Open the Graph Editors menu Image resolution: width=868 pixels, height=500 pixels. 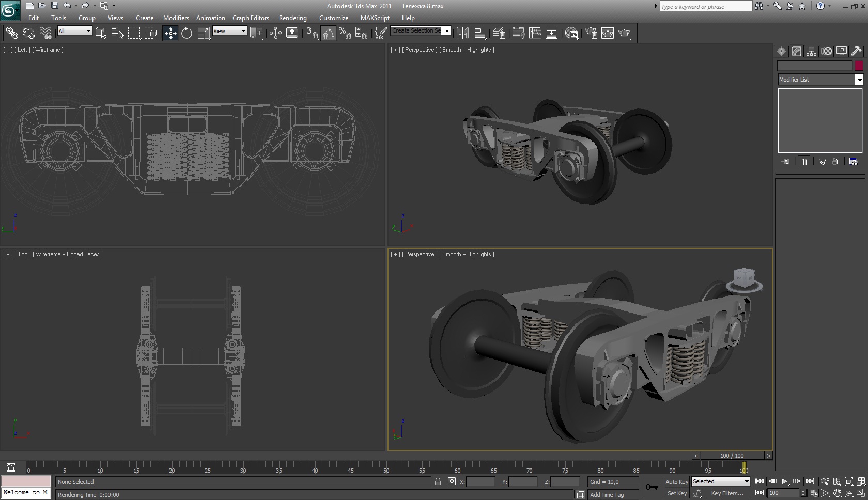(251, 18)
